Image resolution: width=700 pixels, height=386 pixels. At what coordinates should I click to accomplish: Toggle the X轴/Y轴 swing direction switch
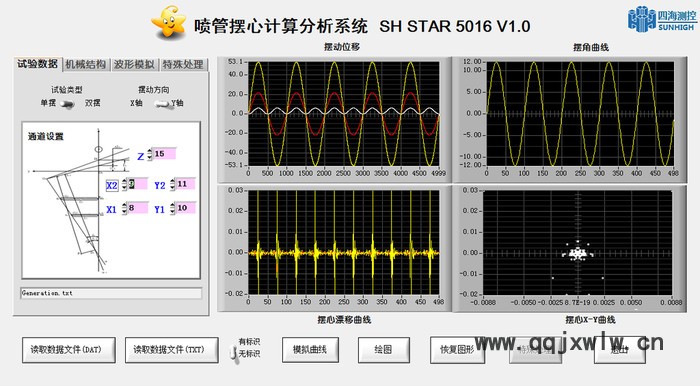(x=162, y=104)
